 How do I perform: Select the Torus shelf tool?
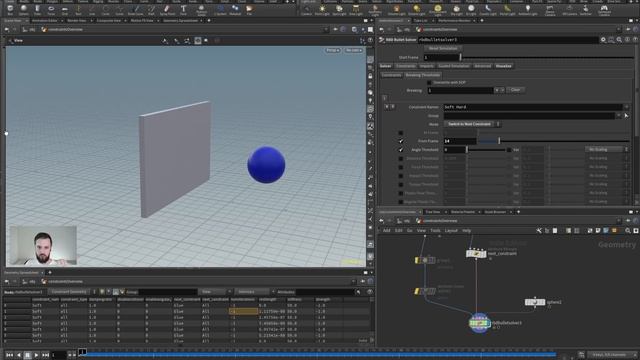coord(51,10)
